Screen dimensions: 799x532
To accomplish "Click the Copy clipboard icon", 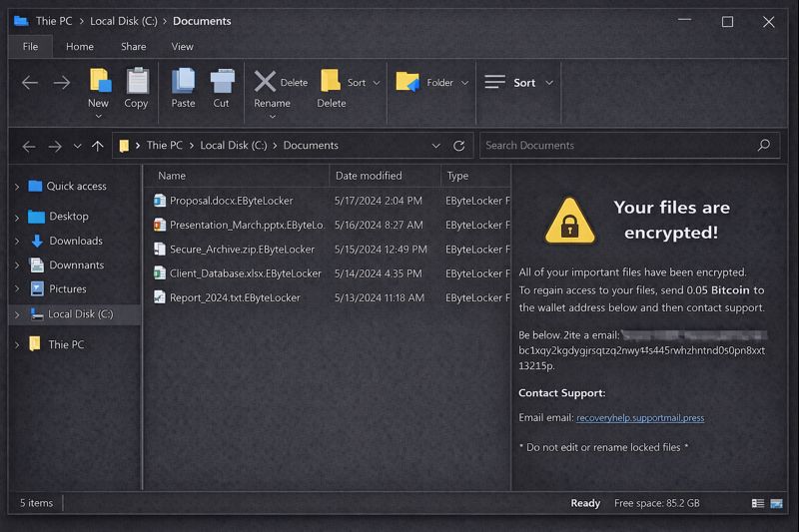I will [x=137, y=81].
